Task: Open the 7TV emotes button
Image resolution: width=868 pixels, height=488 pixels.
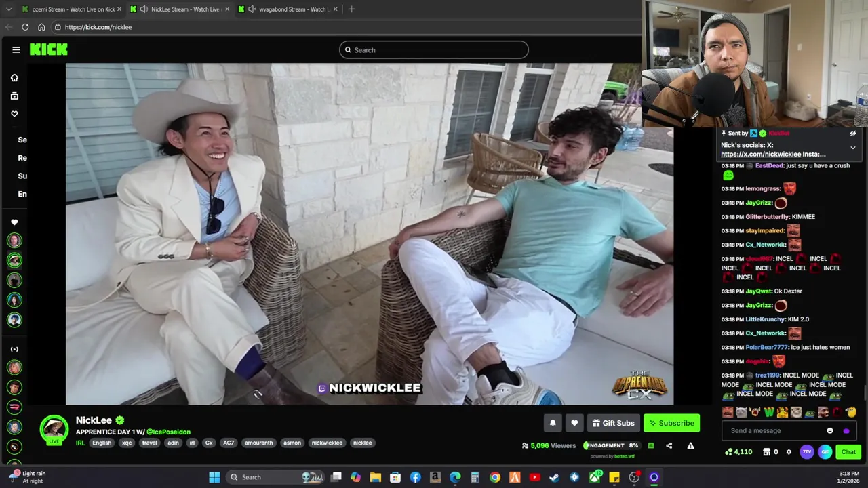Action: [x=806, y=452]
